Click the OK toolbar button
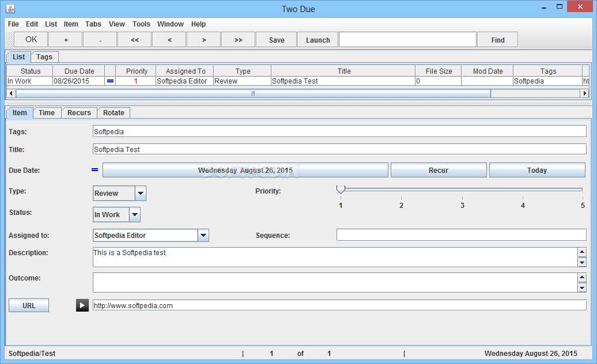The width and height of the screenshot is (597, 364). pos(31,40)
